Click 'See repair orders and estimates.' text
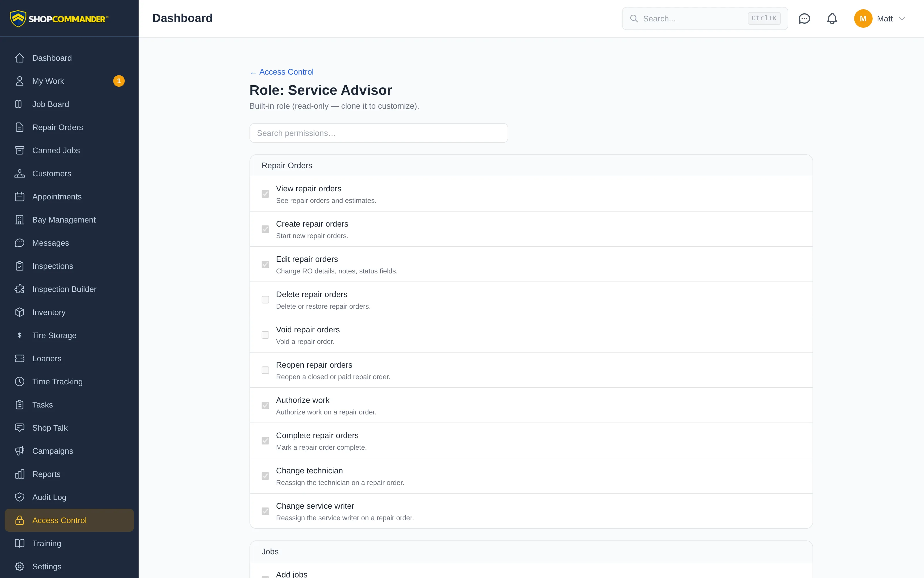Screen dimensions: 924x578 point(326,201)
